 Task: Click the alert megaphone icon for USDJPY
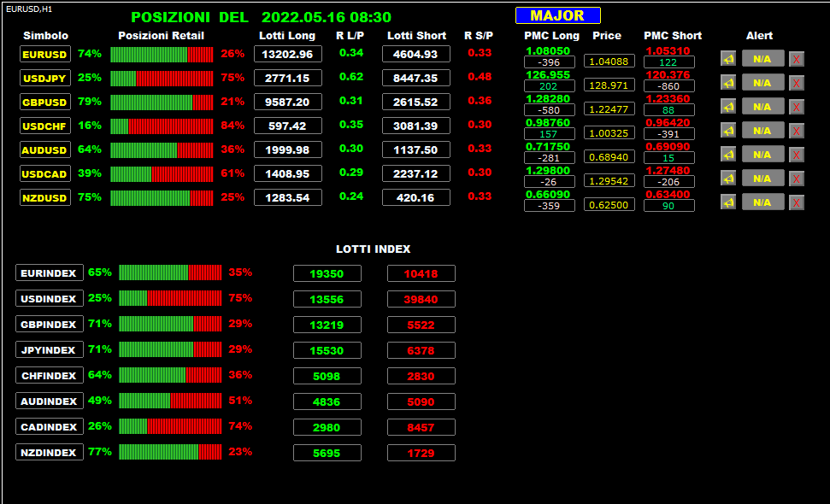tap(728, 83)
